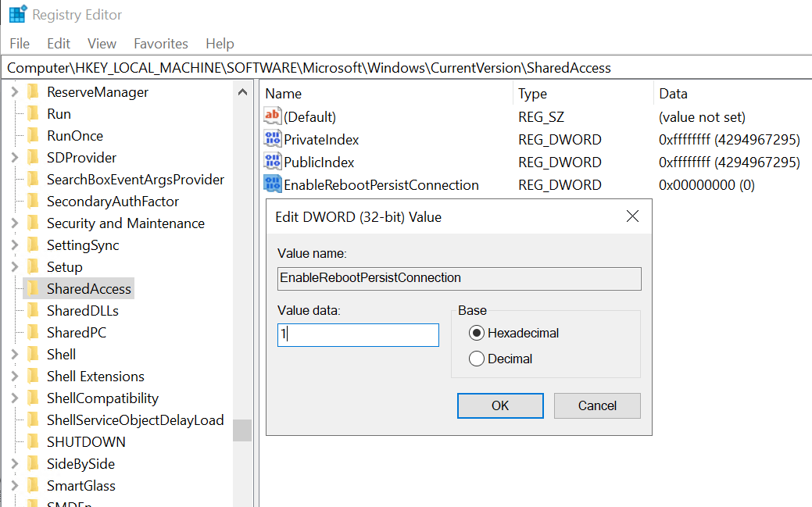812x507 pixels.
Task: Expand the Security and Maintenance key
Action: 15,223
